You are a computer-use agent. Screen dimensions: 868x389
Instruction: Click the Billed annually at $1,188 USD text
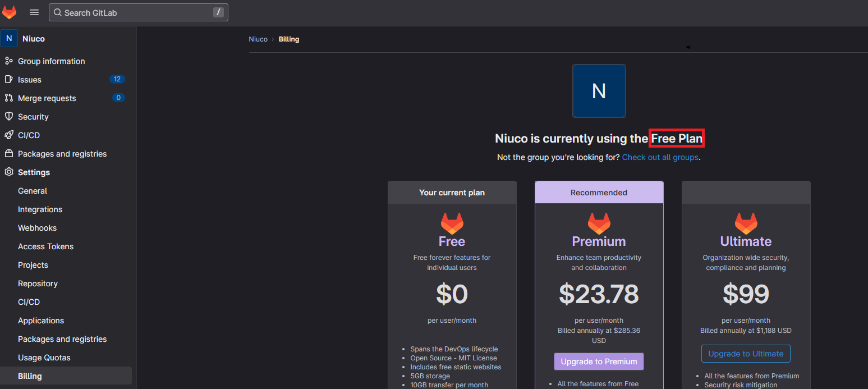tap(746, 331)
